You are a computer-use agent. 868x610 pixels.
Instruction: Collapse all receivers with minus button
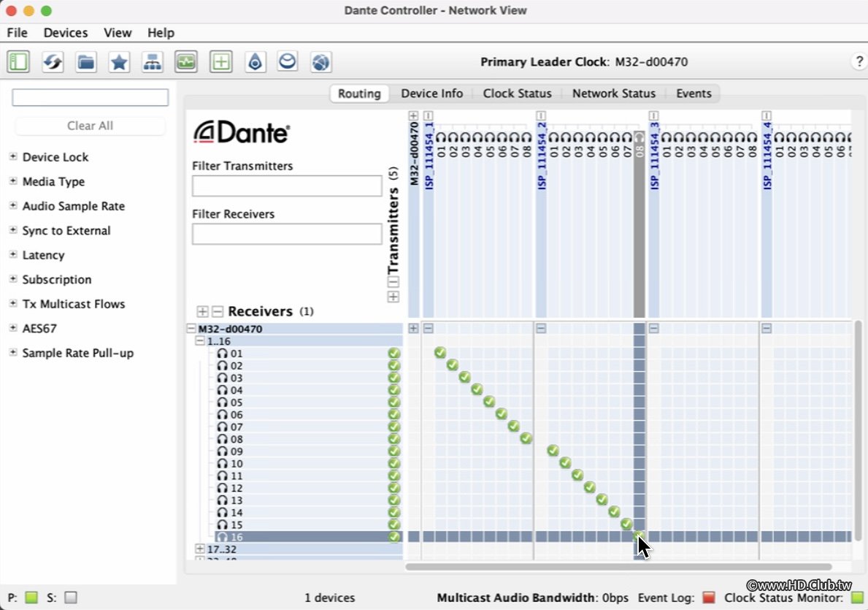[x=218, y=311]
